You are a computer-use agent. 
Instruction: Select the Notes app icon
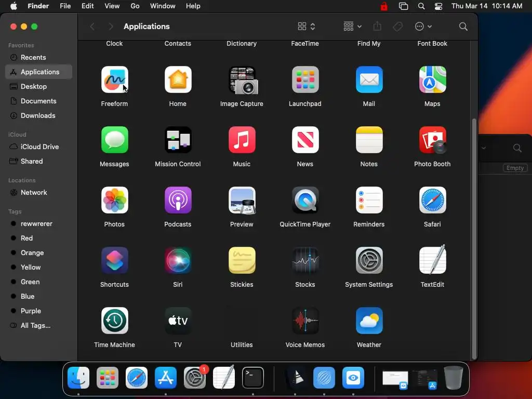[369, 139]
